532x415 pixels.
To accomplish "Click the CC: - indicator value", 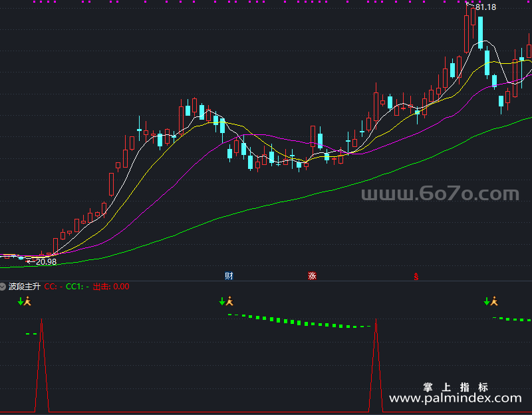I will coord(53,287).
